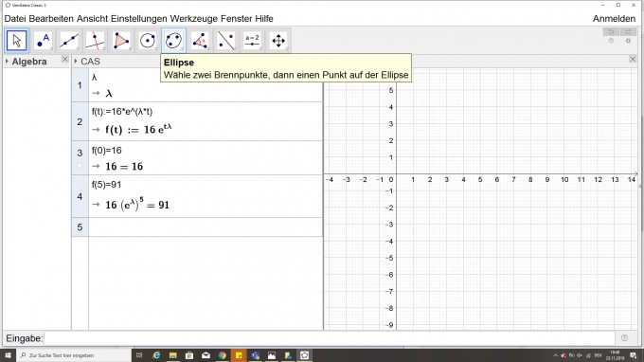Viewport: 644px width, 362px height.
Task: Select CAS row header 2
Action: [x=80, y=121]
